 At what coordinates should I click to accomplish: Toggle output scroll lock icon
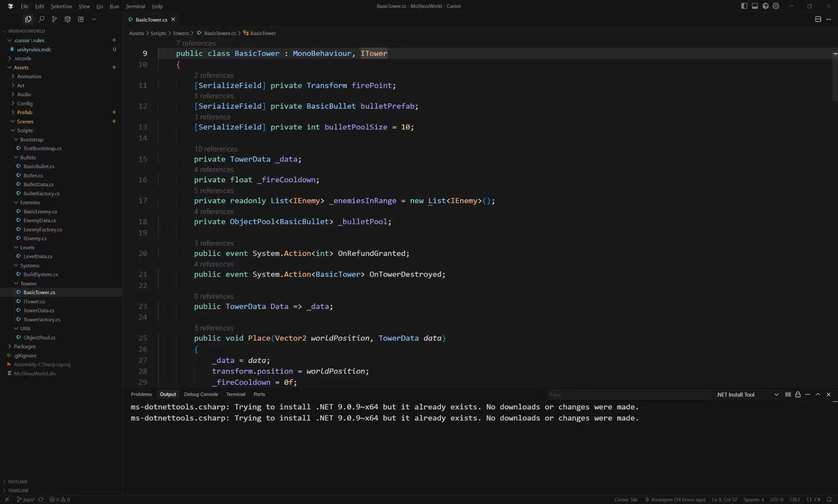(798, 394)
